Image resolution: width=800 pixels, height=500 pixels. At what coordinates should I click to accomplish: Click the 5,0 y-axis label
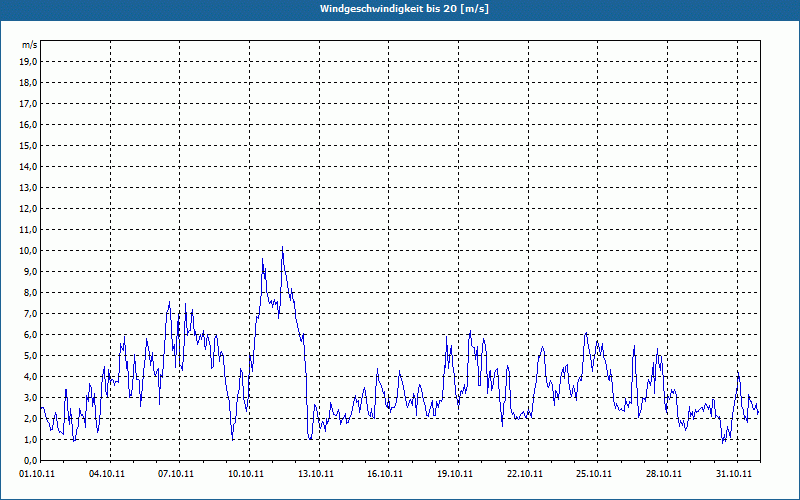point(30,356)
